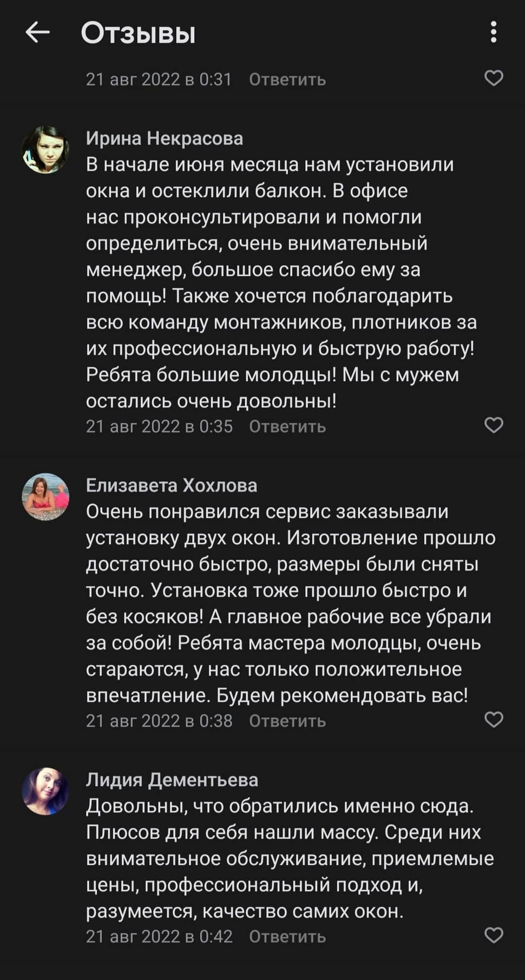Tap Лидия Дементьева's avatar photo
Screen dimensions: 525x980
coord(45,791)
